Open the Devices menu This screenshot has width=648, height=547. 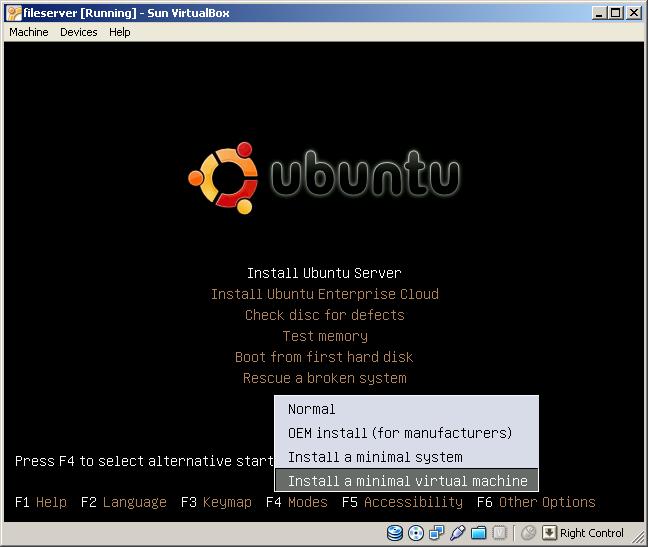pos(79,32)
